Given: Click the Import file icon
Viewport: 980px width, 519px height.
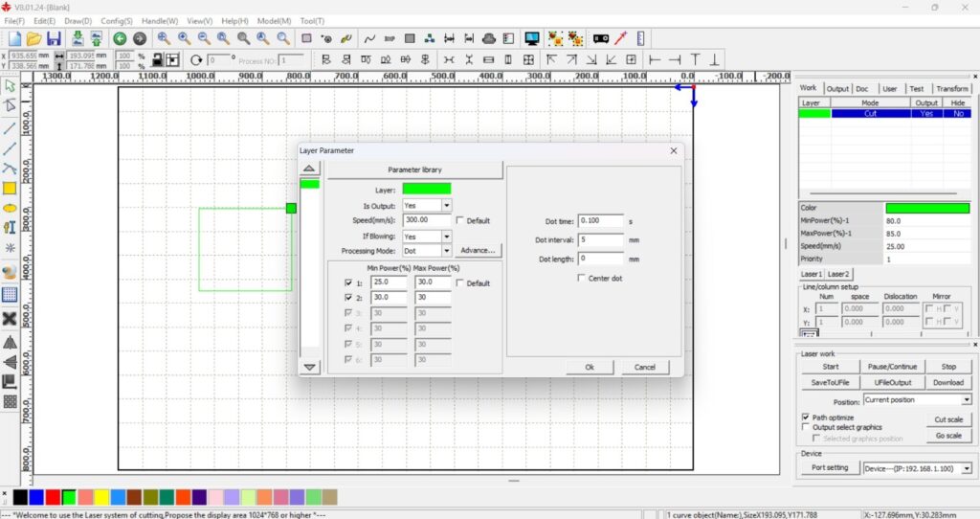Looking at the screenshot, I should point(78,38).
